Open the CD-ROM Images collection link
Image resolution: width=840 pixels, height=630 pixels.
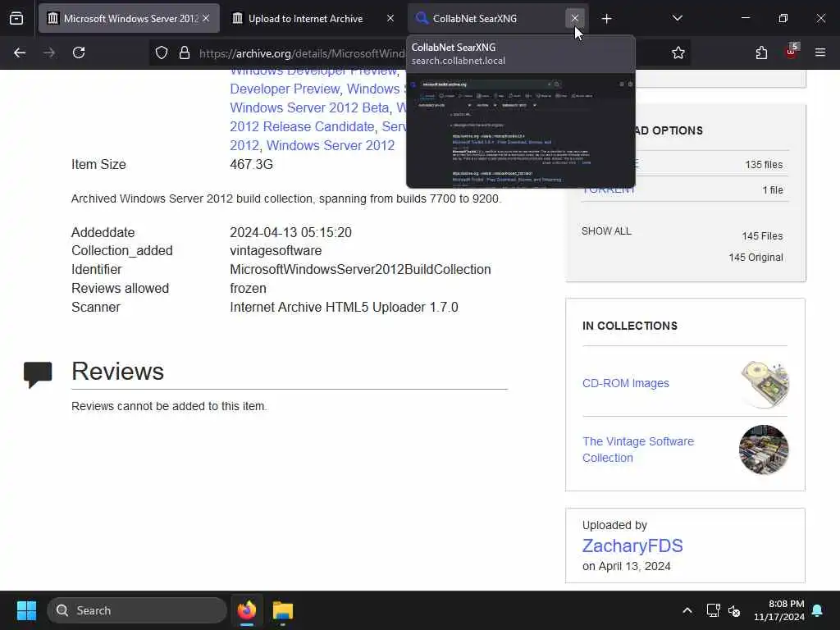pos(626,384)
